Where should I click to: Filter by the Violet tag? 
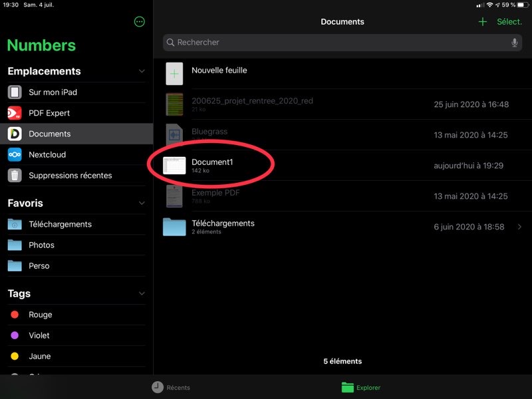point(39,335)
